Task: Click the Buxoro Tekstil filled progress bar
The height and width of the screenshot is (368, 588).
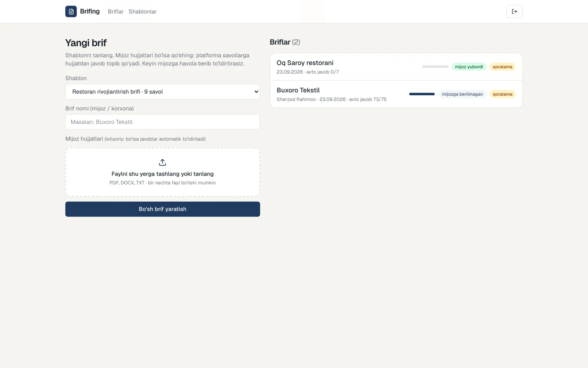Action: click(x=422, y=94)
